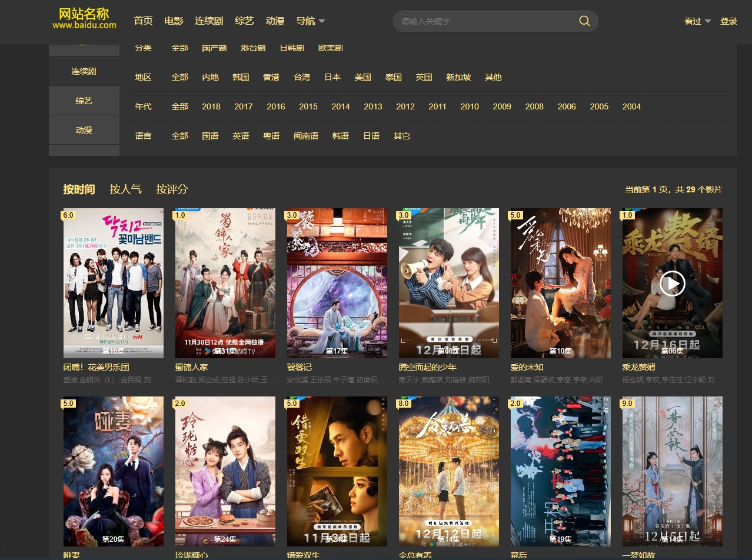Select 综艺 in the left sidebar

click(x=84, y=101)
